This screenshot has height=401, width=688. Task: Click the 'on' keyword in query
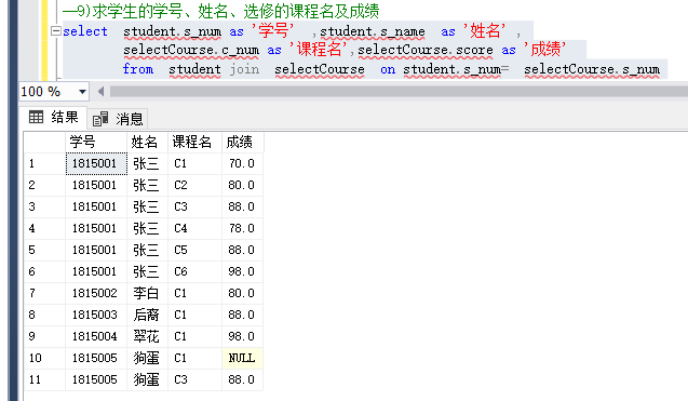coord(387,70)
